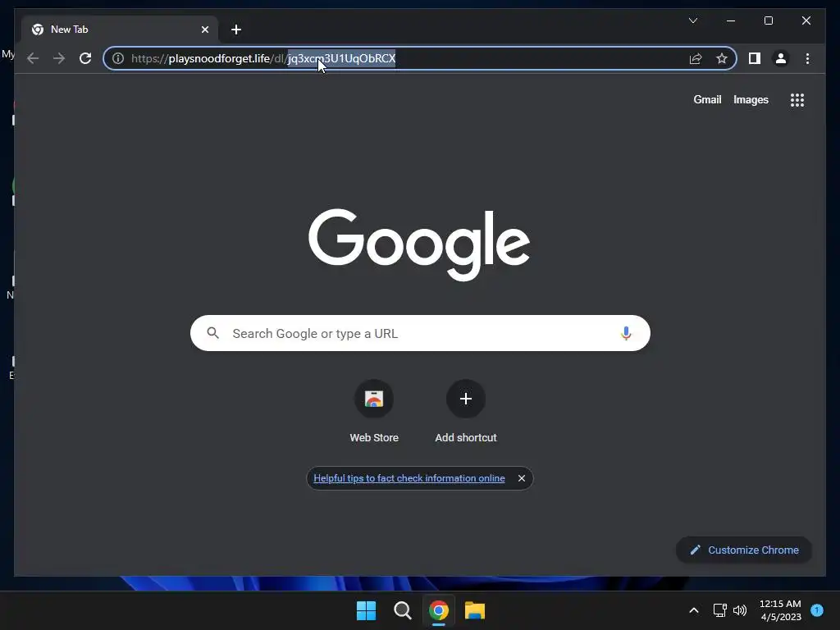
Task: Open Helpful tips to fact check link
Action: (x=409, y=478)
